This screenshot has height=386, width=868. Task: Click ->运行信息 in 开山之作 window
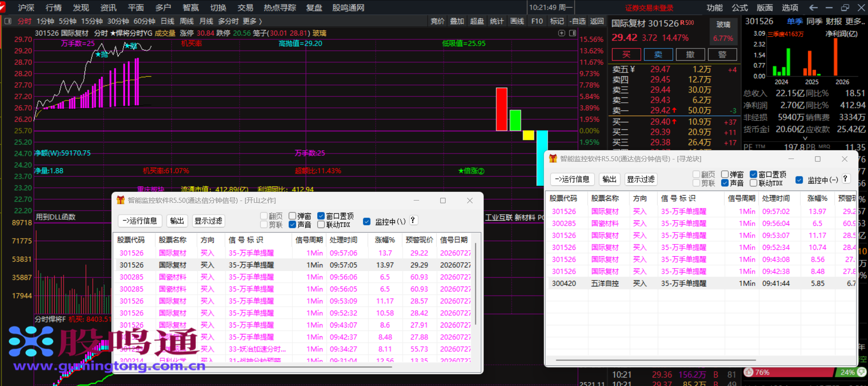[x=140, y=221]
